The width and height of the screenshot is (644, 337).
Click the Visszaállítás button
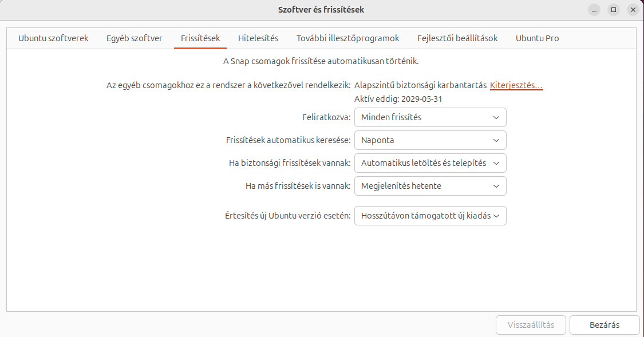click(531, 325)
